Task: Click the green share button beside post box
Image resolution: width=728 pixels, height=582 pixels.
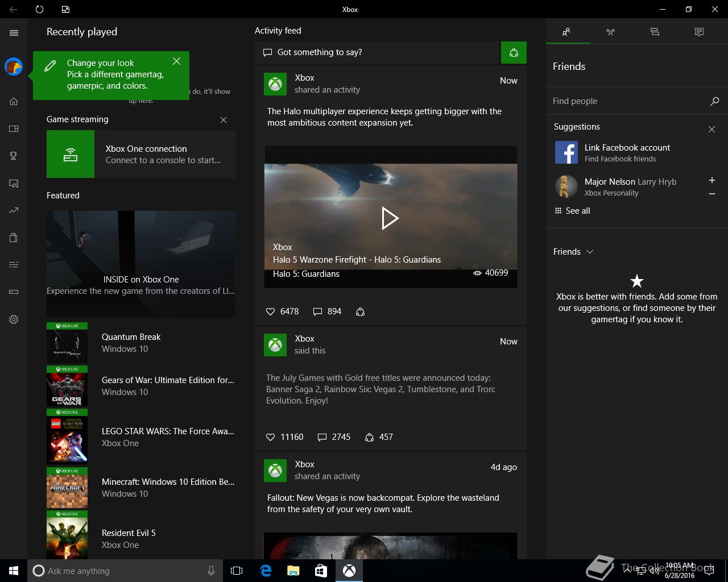Action: (514, 52)
